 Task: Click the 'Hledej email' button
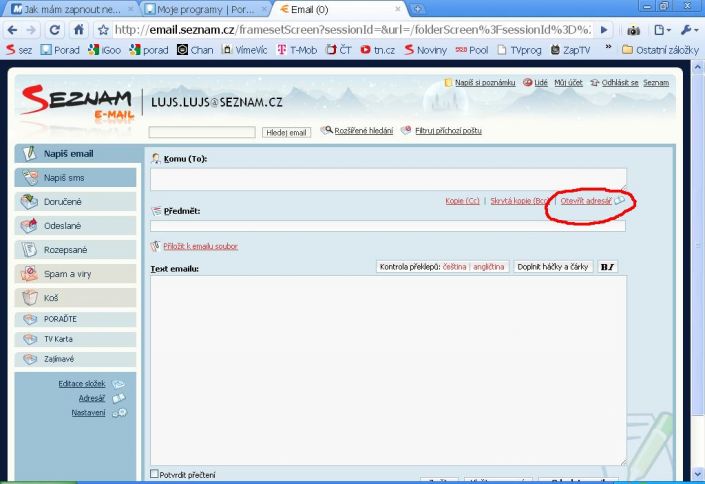(x=286, y=133)
